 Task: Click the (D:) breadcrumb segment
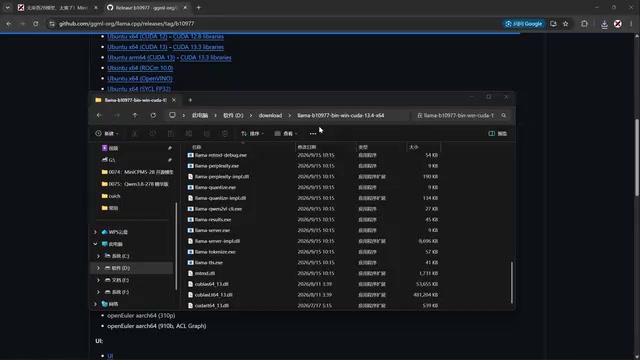[233, 116]
